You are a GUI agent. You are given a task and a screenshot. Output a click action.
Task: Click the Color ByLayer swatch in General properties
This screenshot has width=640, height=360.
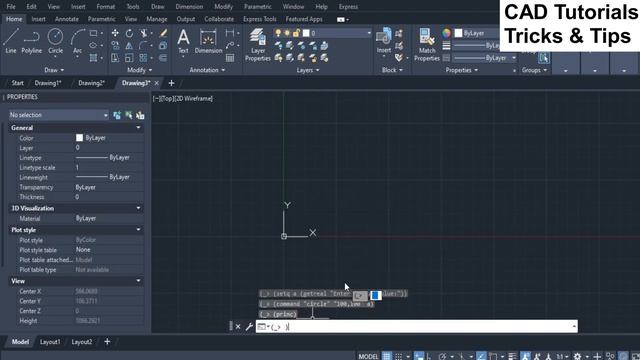pyautogui.click(x=79, y=138)
